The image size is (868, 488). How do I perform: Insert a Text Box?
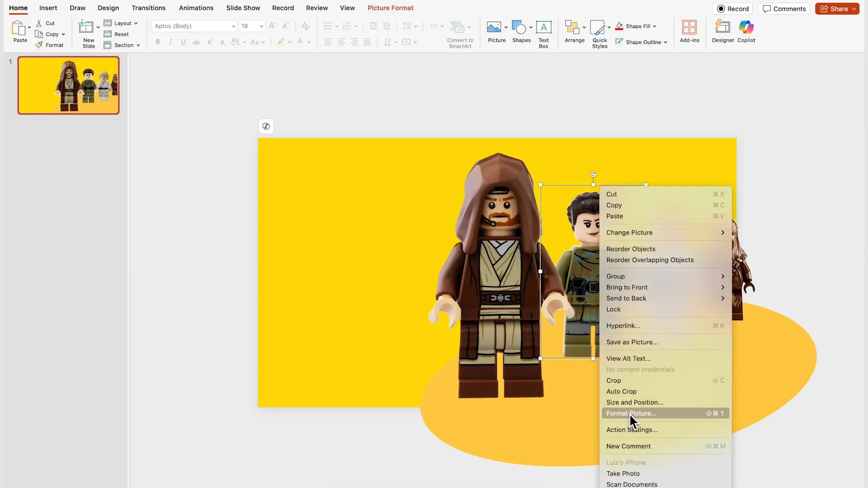coord(543,27)
